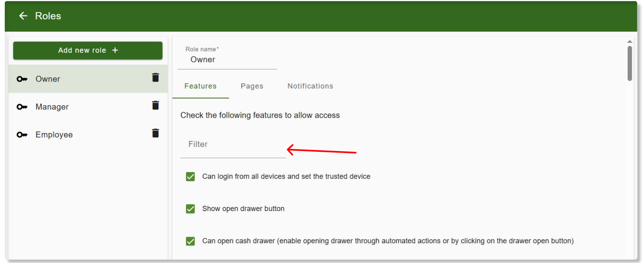Switch to the Pages tab
The width and height of the screenshot is (644, 263).
[x=252, y=86]
